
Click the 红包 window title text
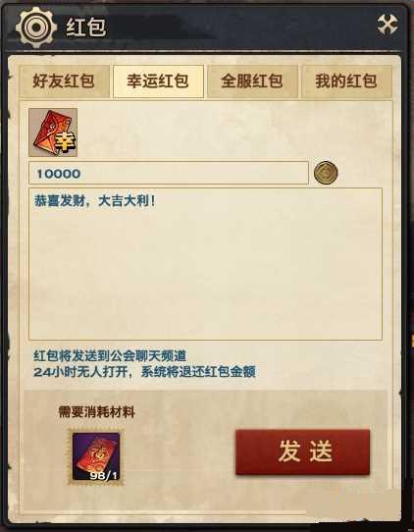click(x=86, y=27)
